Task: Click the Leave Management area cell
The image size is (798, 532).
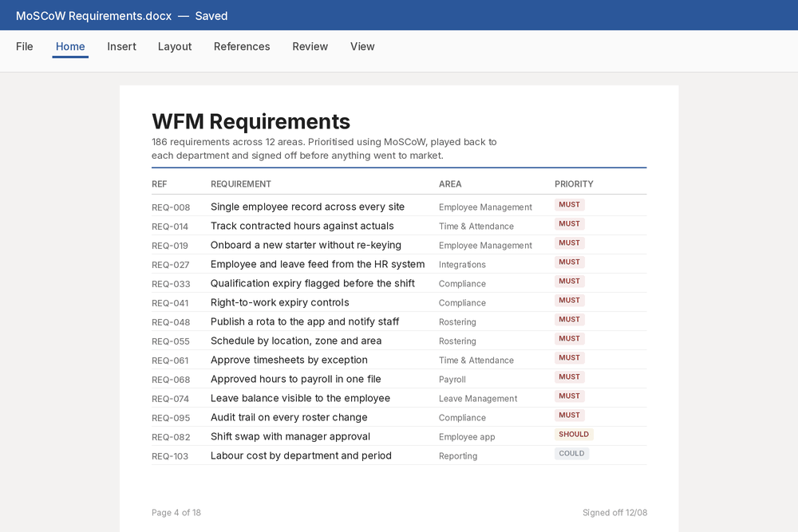Action: tap(478, 399)
